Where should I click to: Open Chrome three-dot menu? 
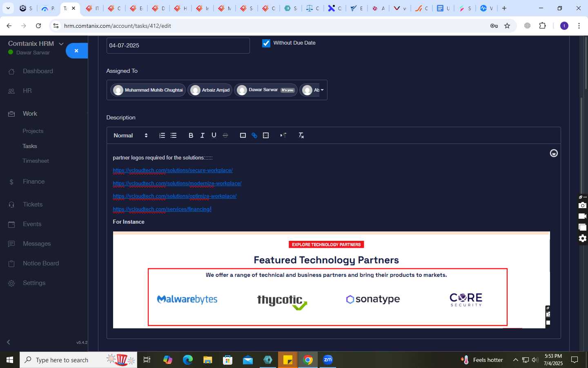pyautogui.click(x=579, y=26)
